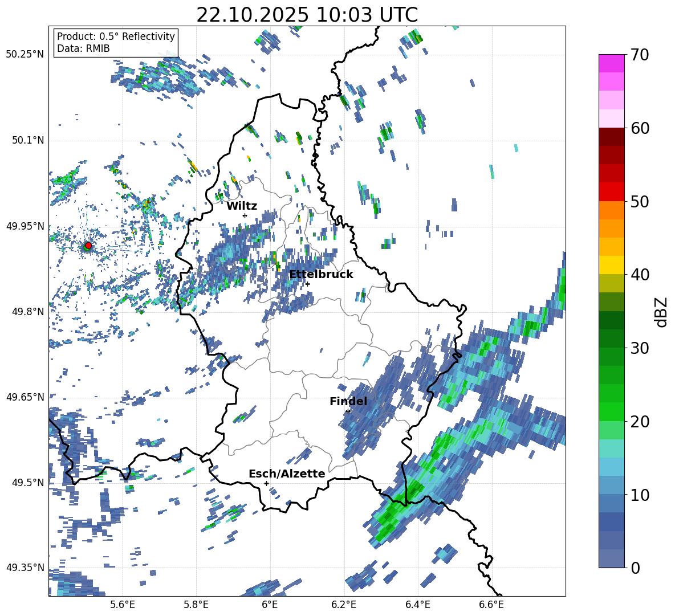
Task: Click the Wiltz station cross marker
Action: tap(245, 215)
